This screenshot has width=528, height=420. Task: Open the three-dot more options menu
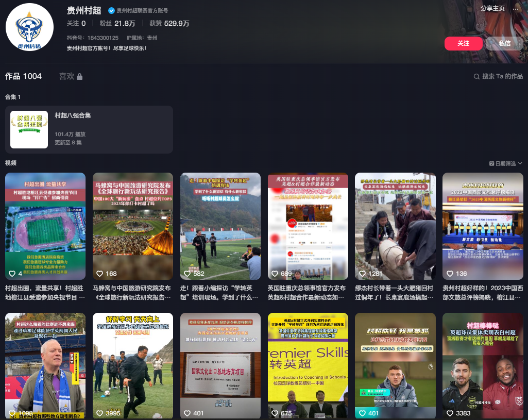516,8
